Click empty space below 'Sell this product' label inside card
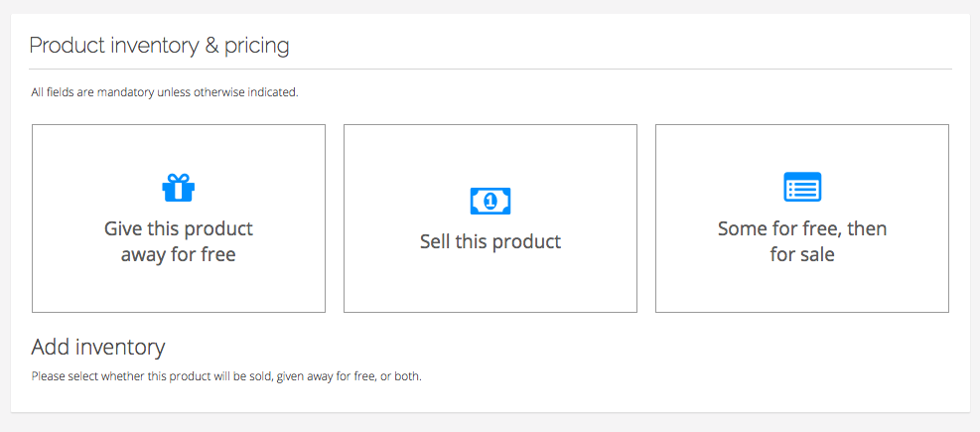The image size is (980, 432). 490,283
